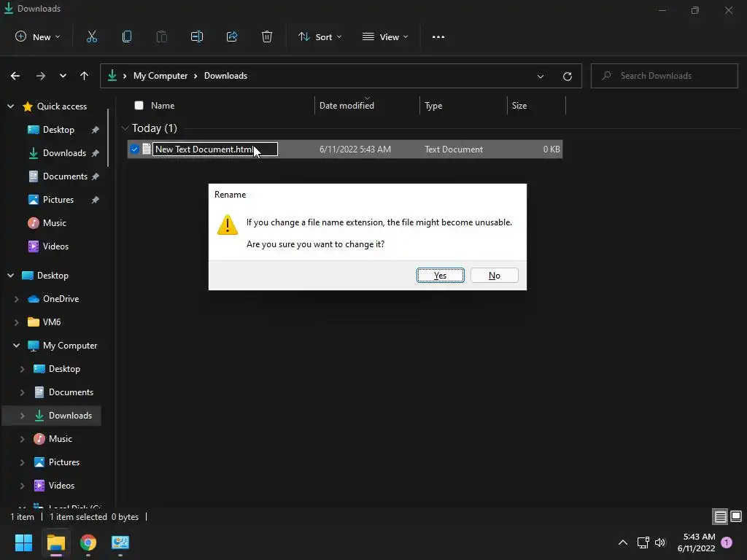
Task: Collapse the Desktop root tree node
Action: [x=10, y=275]
